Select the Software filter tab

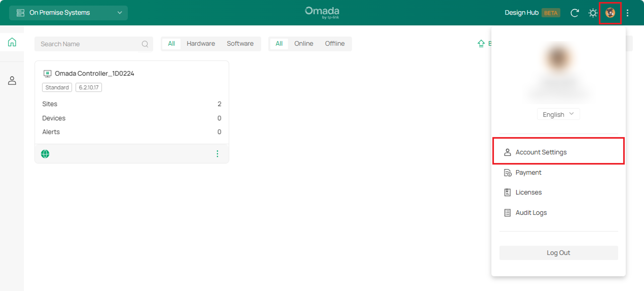(240, 44)
